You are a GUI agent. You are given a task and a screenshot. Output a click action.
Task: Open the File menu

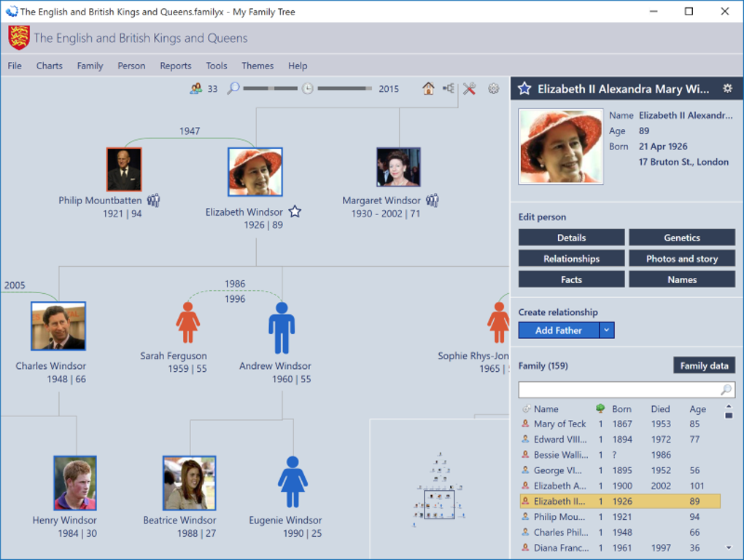(15, 66)
